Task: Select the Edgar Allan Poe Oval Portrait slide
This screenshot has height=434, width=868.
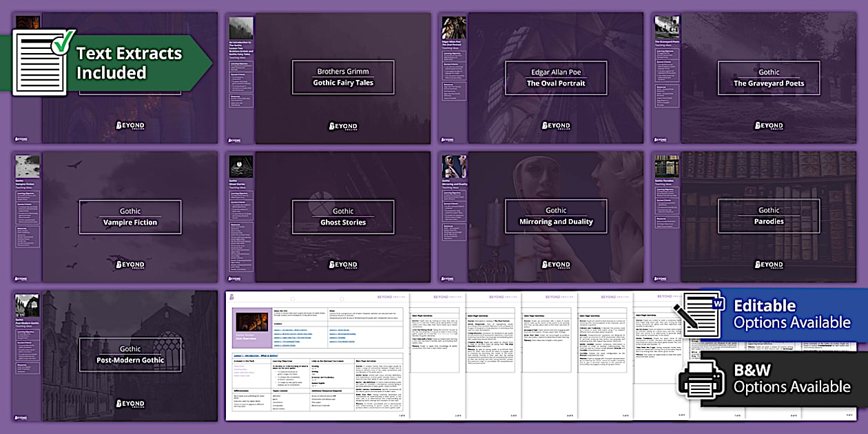Action: pos(555,78)
